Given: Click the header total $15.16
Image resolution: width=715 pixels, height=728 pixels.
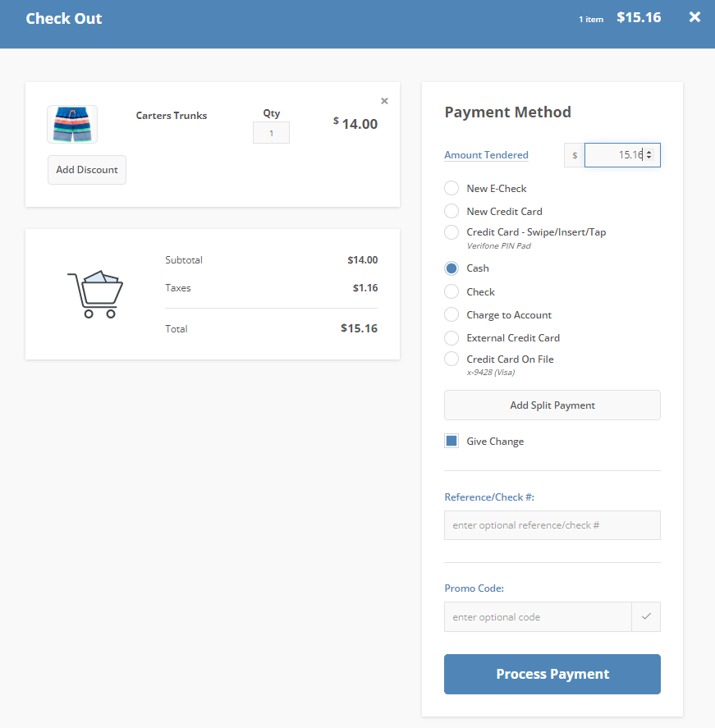Looking at the screenshot, I should [639, 17].
